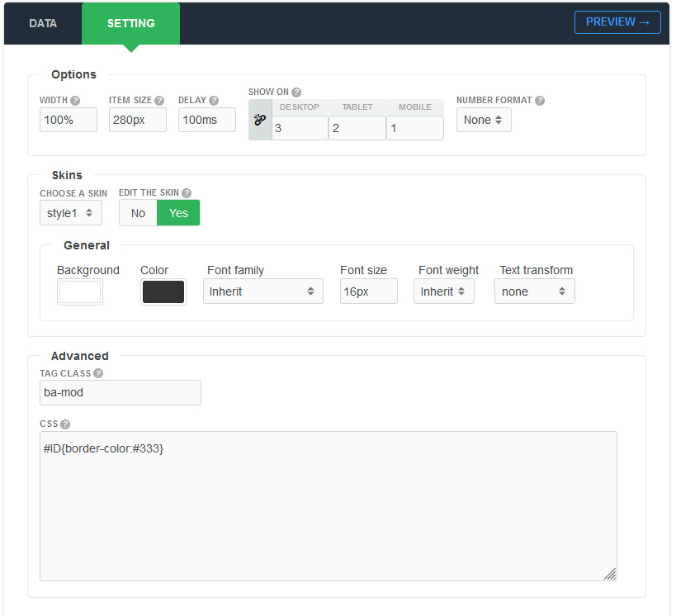Set Edit The Skin to Yes

tap(178, 213)
